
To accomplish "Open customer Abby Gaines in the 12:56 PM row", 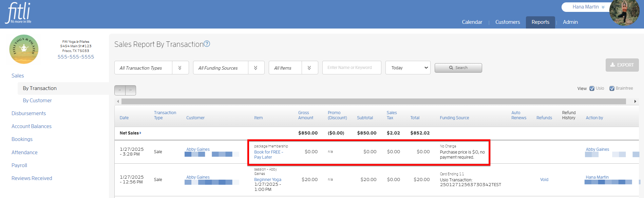I will [198, 177].
